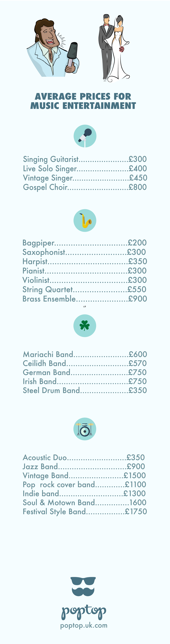Click the sunglasses and mustache logo
Image resolution: width=170 pixels, height=644 pixels.
(83, 586)
